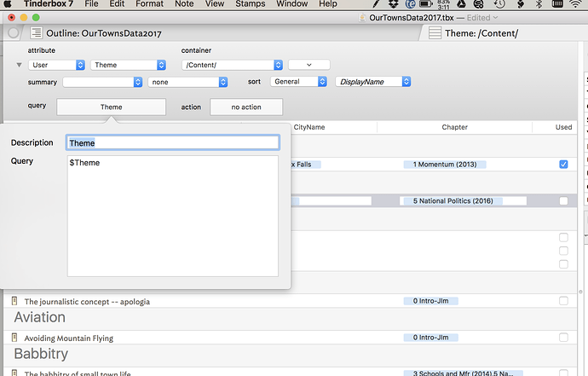588x376 pixels.
Task: Check Used box for The journalistic concept row
Action: point(563,301)
